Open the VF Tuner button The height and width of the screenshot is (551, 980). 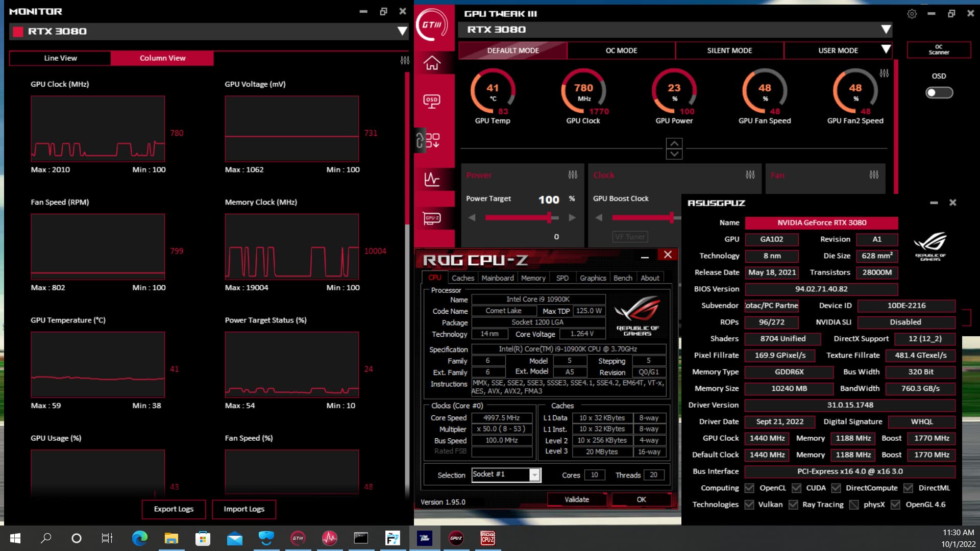(630, 237)
